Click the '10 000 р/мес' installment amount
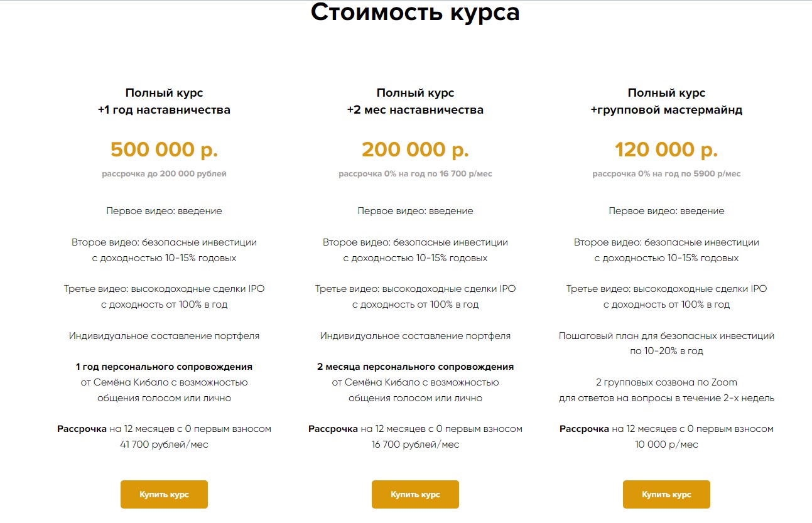812x523 pixels. pyautogui.click(x=666, y=445)
